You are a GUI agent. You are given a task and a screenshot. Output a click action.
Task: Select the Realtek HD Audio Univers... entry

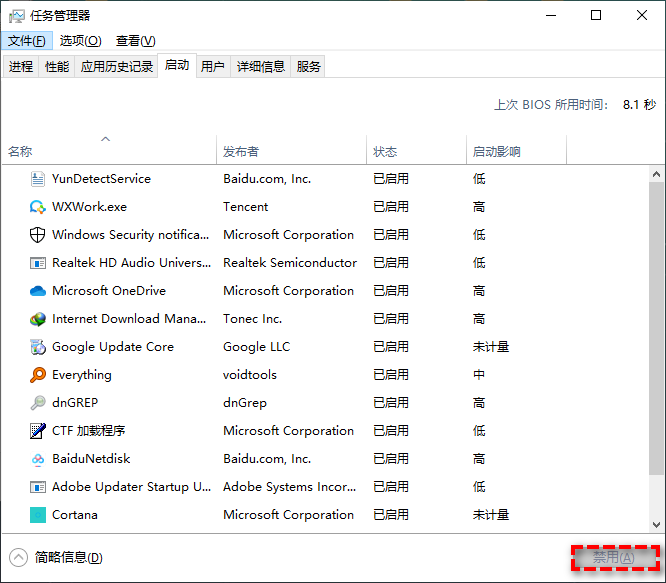(x=131, y=263)
